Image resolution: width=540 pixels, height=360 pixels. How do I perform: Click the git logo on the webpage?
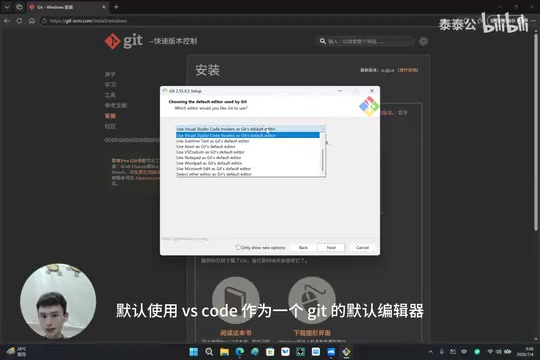coord(124,41)
